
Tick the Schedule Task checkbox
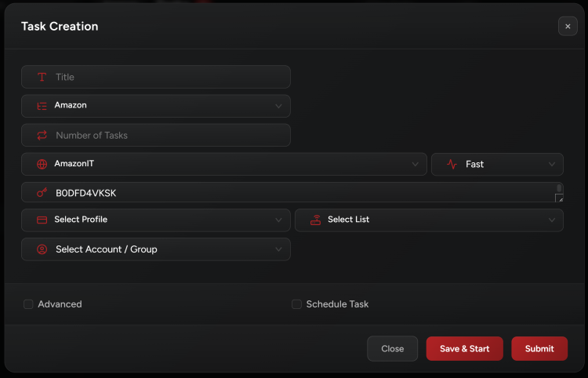[x=296, y=304]
